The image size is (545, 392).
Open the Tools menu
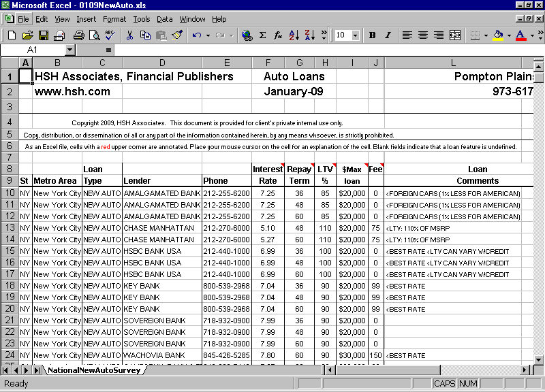pyautogui.click(x=142, y=19)
